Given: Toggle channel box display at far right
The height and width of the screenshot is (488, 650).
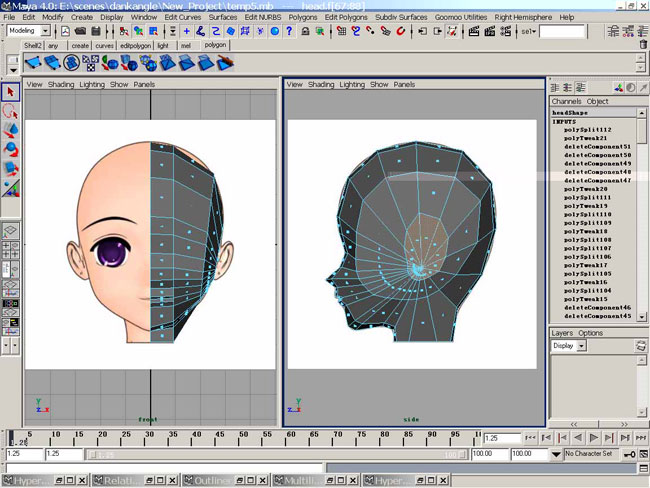Looking at the screenshot, I should click(643, 31).
